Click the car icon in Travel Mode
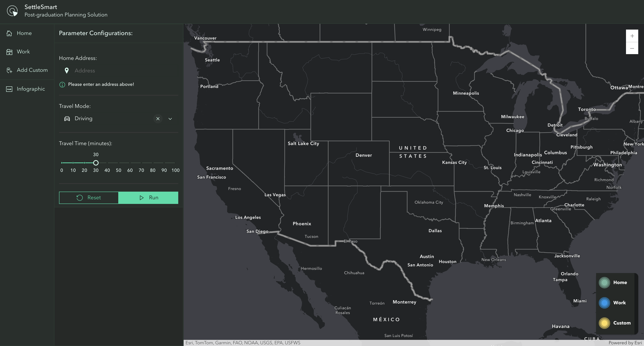This screenshot has width=644, height=346. [x=67, y=119]
